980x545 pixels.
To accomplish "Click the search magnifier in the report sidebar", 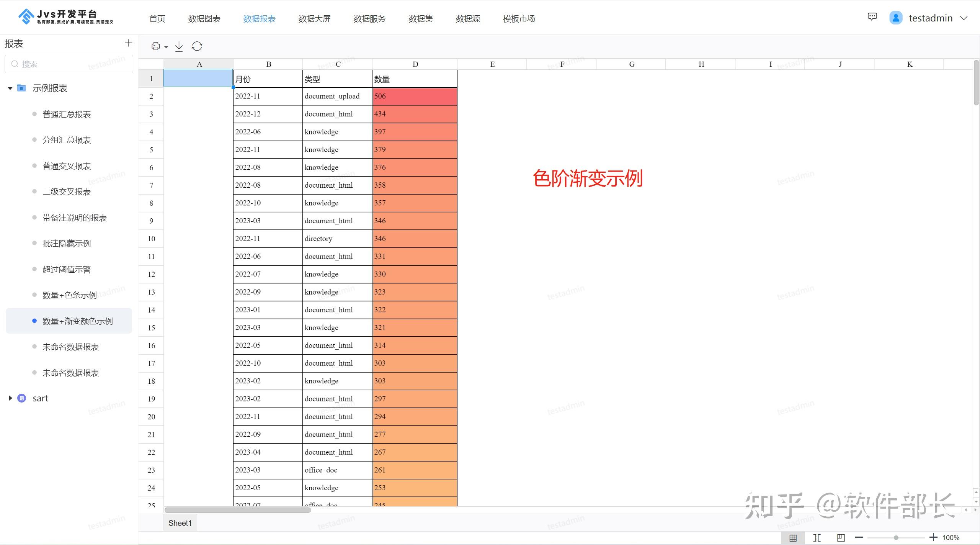I will [15, 64].
